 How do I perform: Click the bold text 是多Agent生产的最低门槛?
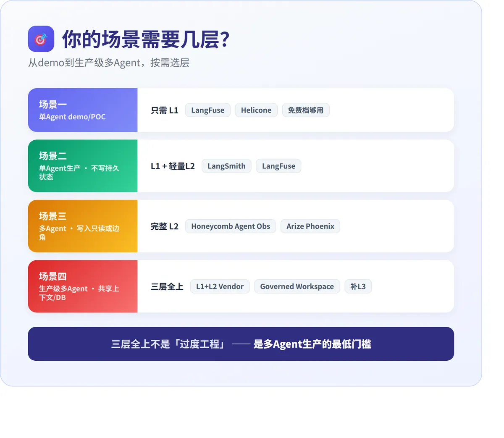(x=312, y=344)
